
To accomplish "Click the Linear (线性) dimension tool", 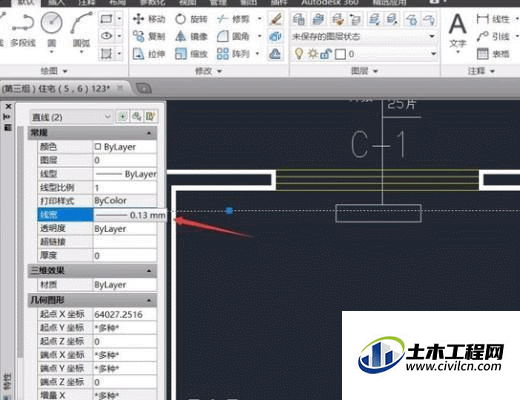I will coord(493,19).
